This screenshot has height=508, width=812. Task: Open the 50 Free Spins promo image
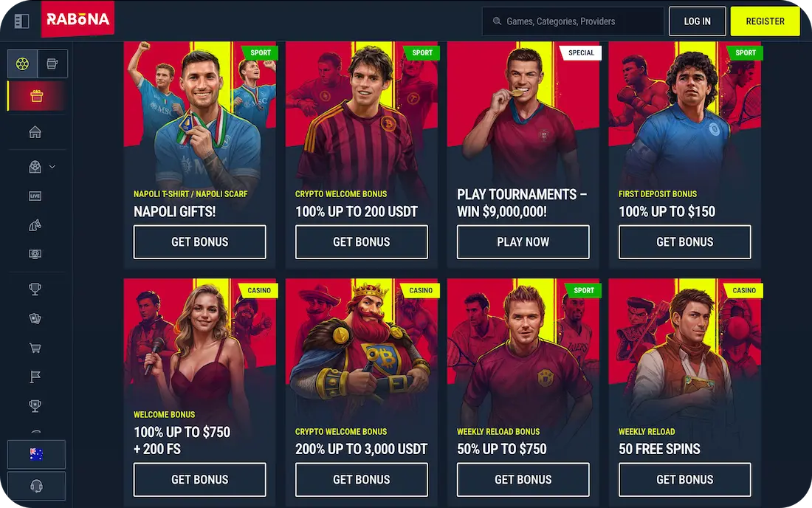coord(684,352)
